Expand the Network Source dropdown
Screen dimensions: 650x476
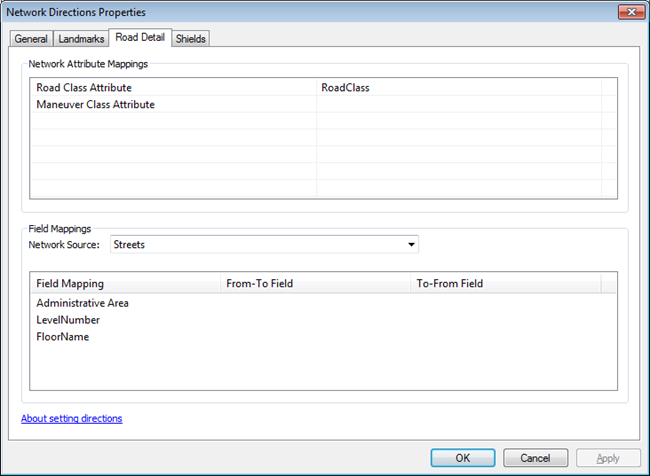411,244
